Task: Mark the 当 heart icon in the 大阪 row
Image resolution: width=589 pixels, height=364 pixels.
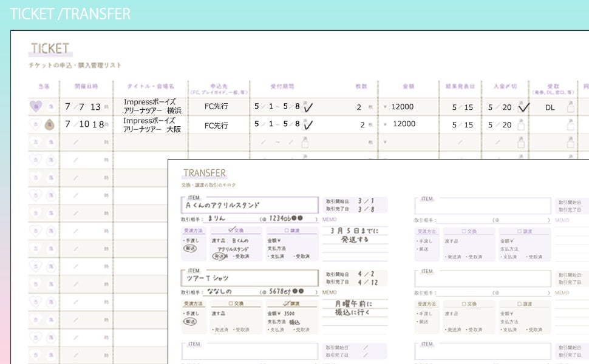Action: tap(35, 124)
